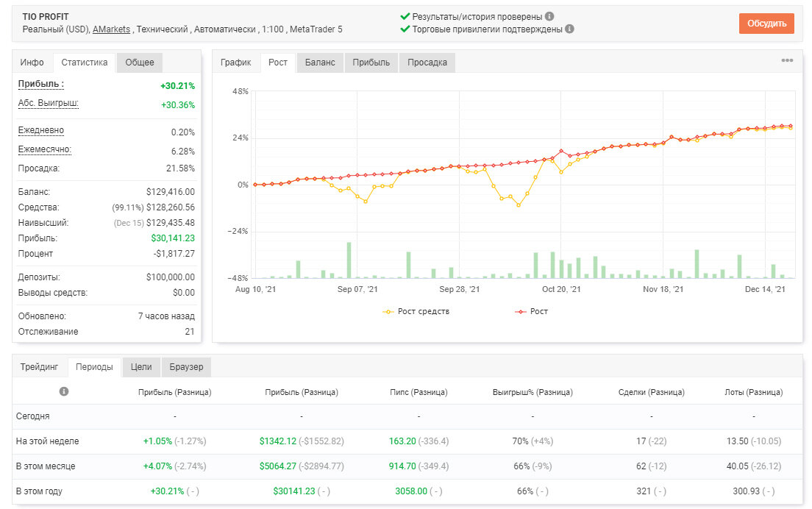The height and width of the screenshot is (509, 812).
Task: Click green checkmark next to Торговые привилегии
Action: 405,29
